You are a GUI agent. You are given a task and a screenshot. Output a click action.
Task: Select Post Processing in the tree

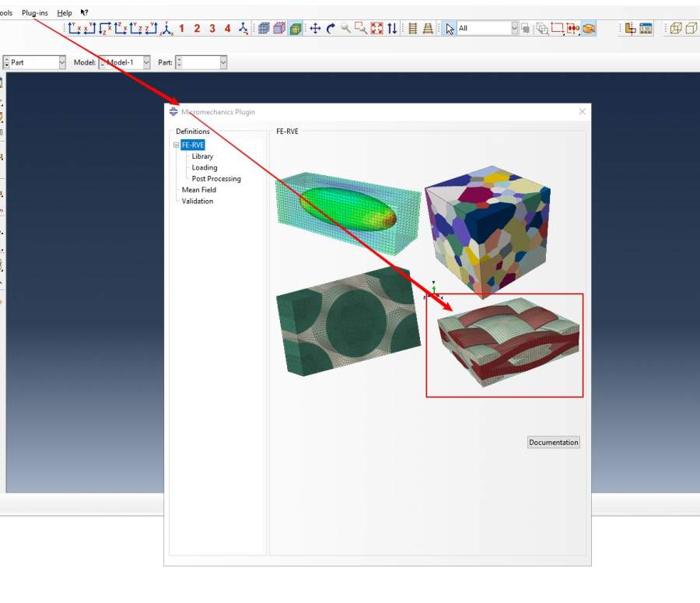coord(216,179)
